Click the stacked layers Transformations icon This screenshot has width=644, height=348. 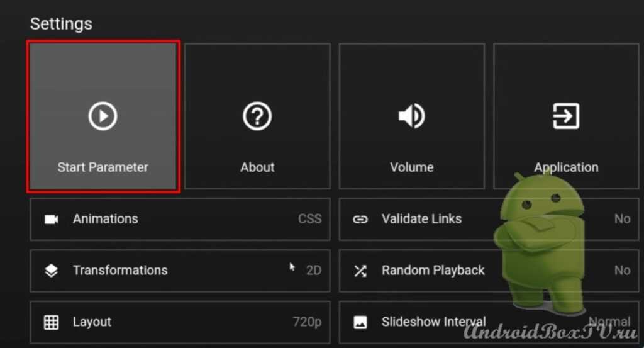51,271
